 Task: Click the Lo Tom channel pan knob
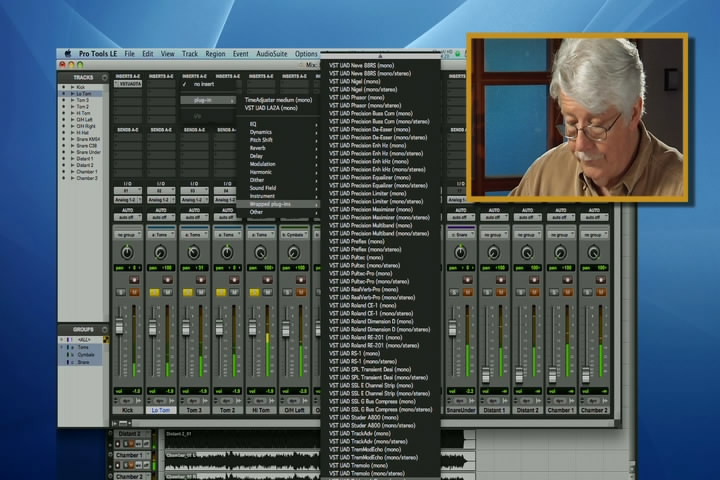pyautogui.click(x=160, y=252)
